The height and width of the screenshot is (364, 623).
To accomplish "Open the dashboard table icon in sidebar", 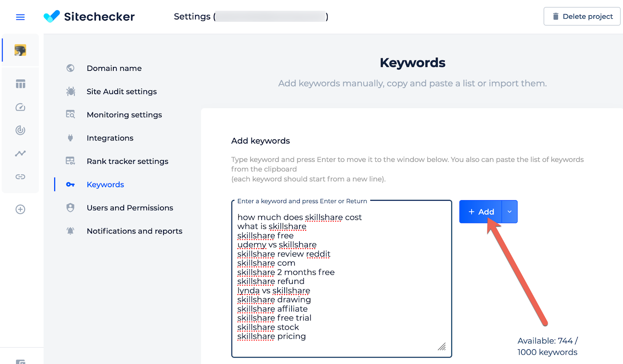I will 20,84.
